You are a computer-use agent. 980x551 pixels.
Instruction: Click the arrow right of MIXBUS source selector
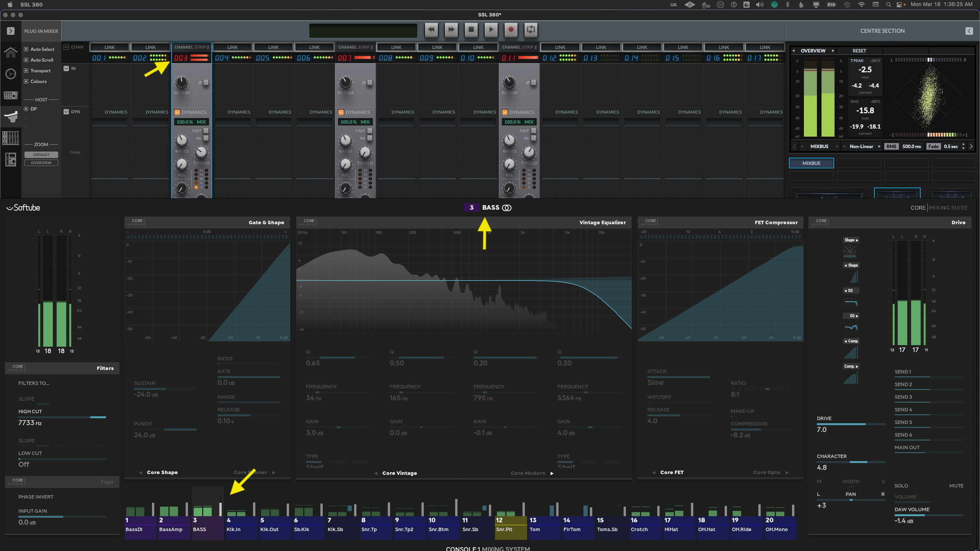(837, 147)
